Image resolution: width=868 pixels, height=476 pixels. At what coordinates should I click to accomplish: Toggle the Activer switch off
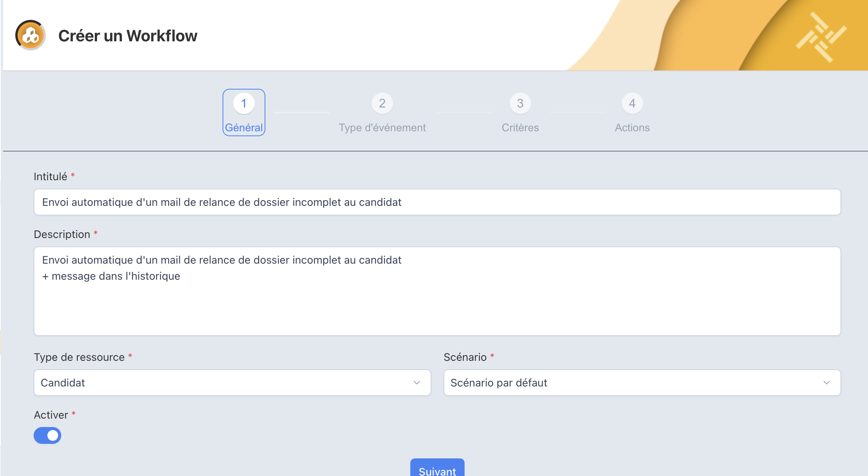47,435
